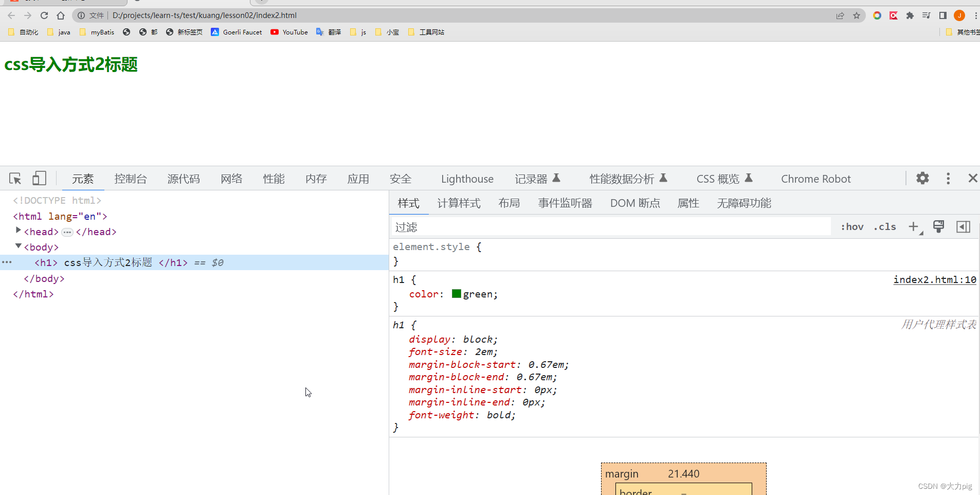Open the YouTube bookmark
The width and height of the screenshot is (980, 495).
click(x=289, y=32)
